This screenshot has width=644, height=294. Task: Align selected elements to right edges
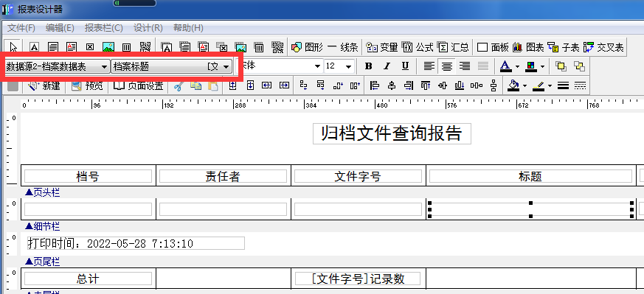click(408, 85)
